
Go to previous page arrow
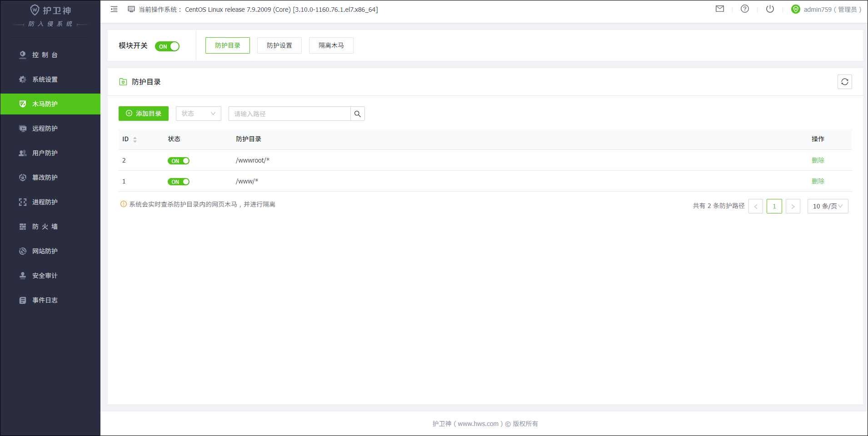756,206
